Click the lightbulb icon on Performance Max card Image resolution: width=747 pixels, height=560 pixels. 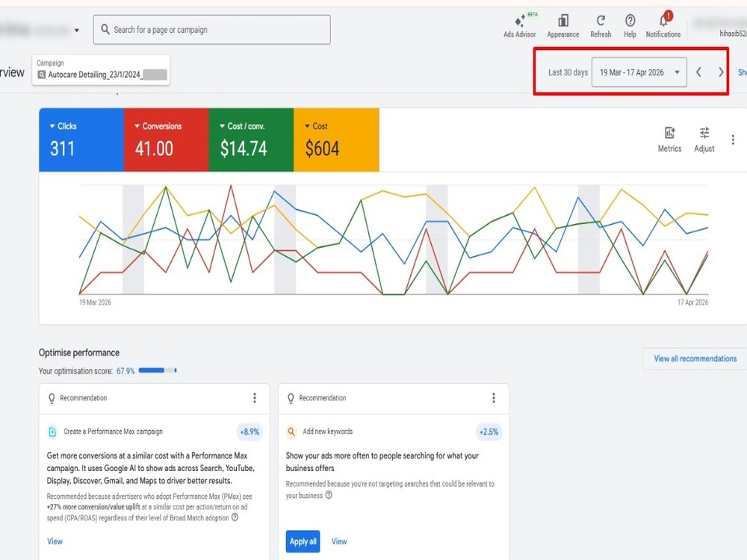(52, 398)
